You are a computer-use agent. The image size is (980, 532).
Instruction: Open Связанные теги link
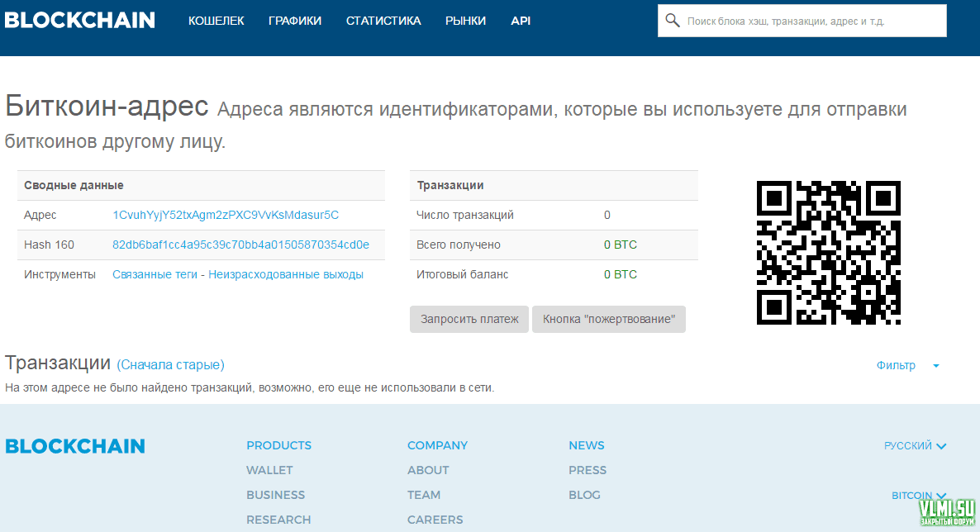click(x=155, y=274)
